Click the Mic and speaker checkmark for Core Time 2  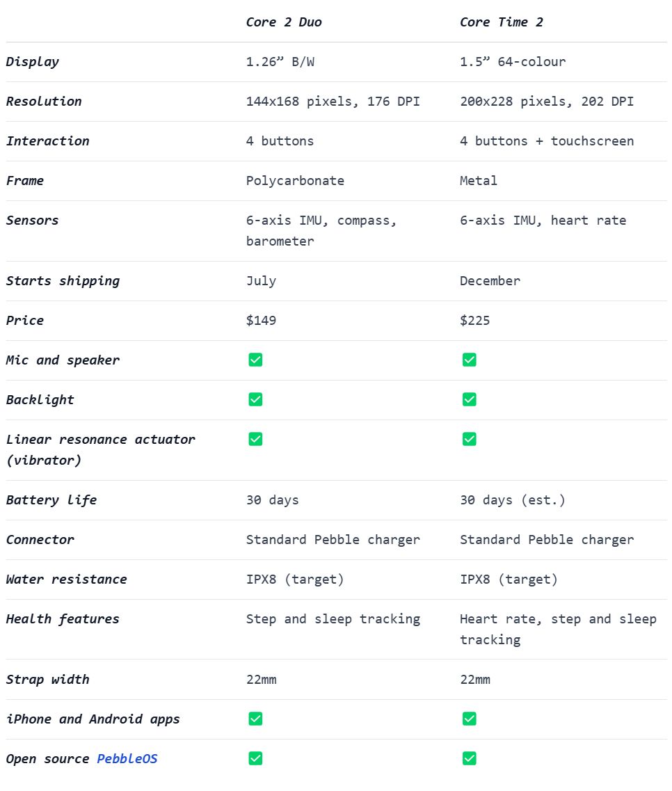tap(470, 360)
